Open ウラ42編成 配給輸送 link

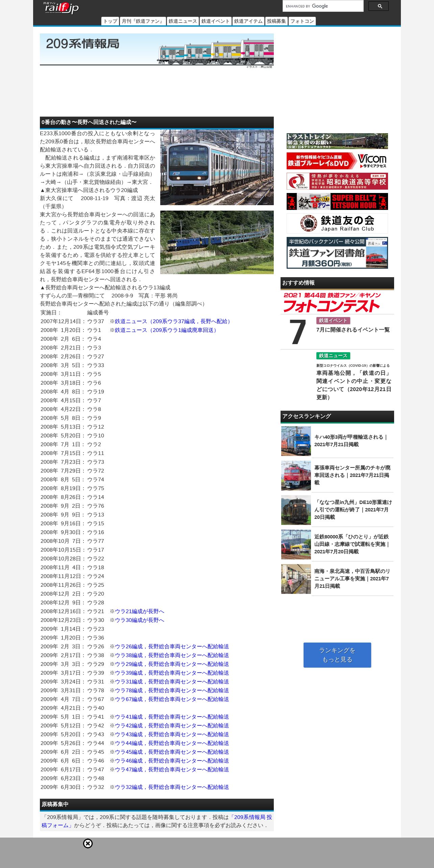click(x=172, y=726)
